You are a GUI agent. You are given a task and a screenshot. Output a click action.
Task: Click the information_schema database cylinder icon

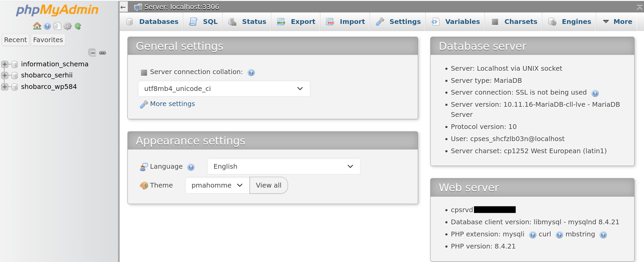pyautogui.click(x=14, y=64)
